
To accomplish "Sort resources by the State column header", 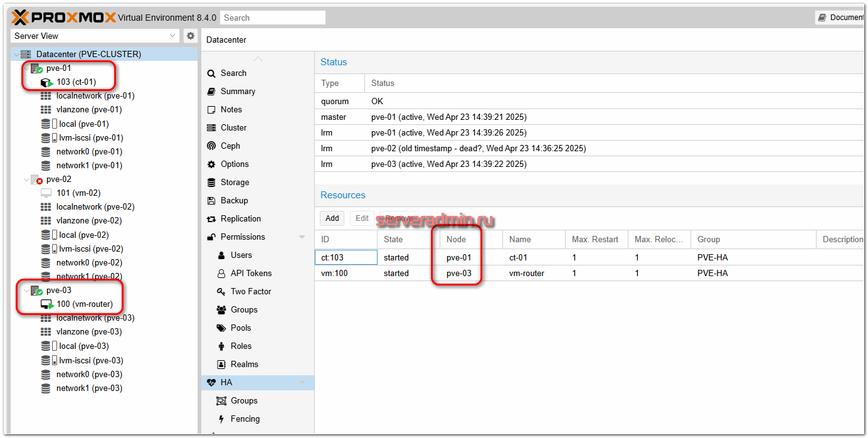I will [408, 239].
